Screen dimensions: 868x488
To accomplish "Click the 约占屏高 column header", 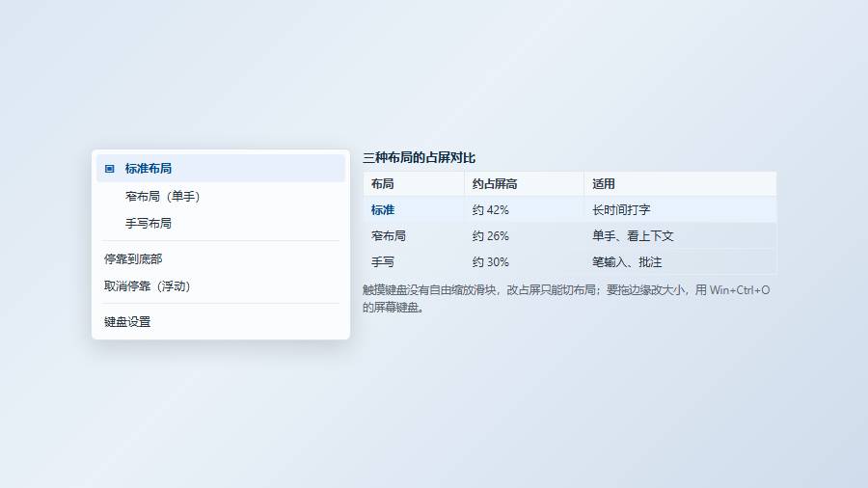I will click(x=524, y=184).
